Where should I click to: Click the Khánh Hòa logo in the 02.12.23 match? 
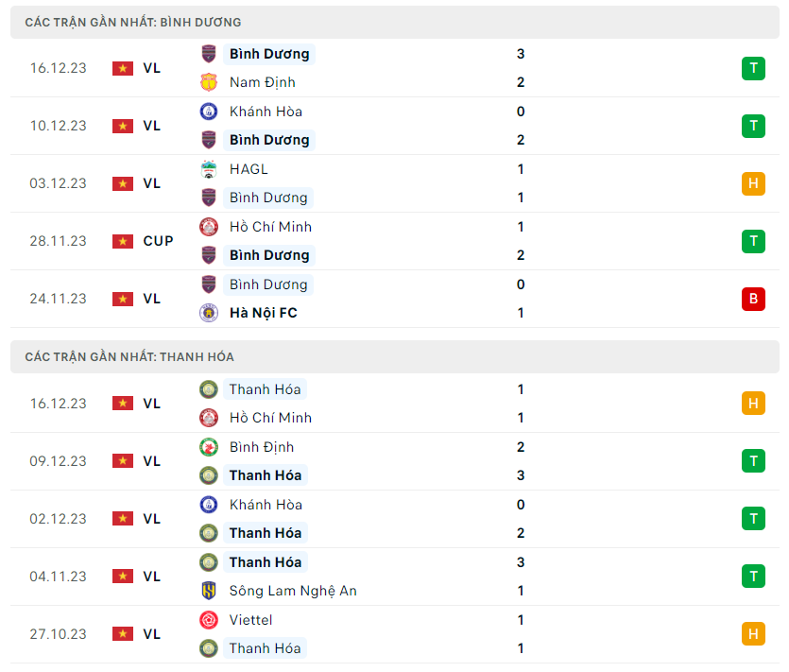click(209, 505)
